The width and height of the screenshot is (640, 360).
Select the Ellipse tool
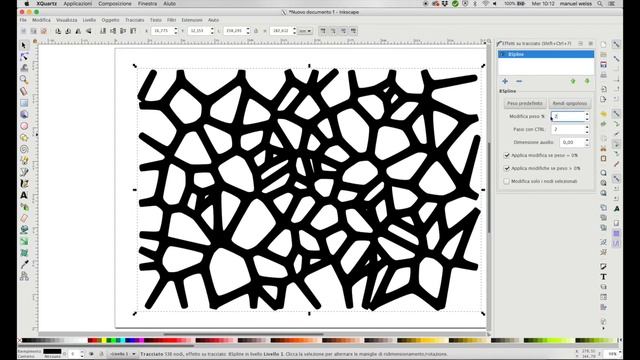pyautogui.click(x=24, y=126)
